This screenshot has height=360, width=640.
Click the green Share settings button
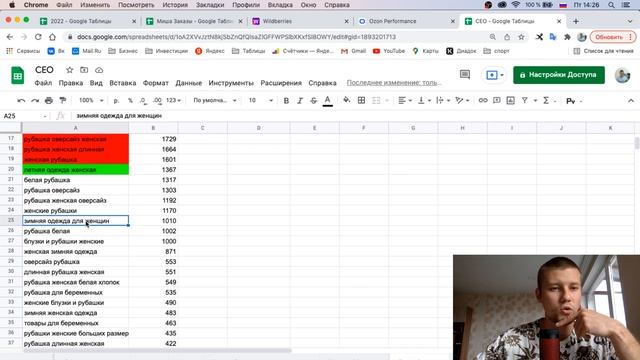pyautogui.click(x=559, y=75)
